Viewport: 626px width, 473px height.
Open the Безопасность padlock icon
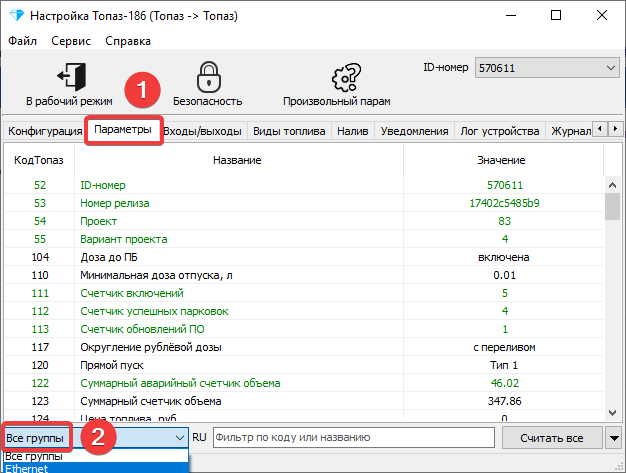[208, 77]
